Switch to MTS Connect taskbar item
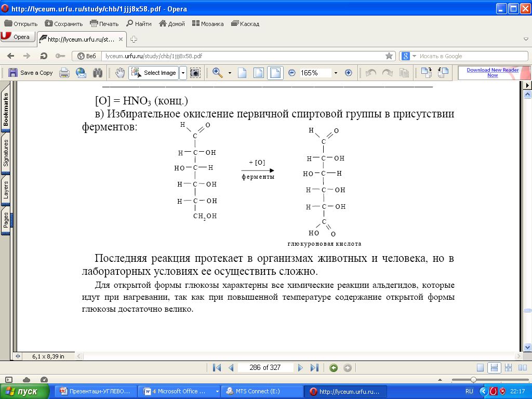 261,391
